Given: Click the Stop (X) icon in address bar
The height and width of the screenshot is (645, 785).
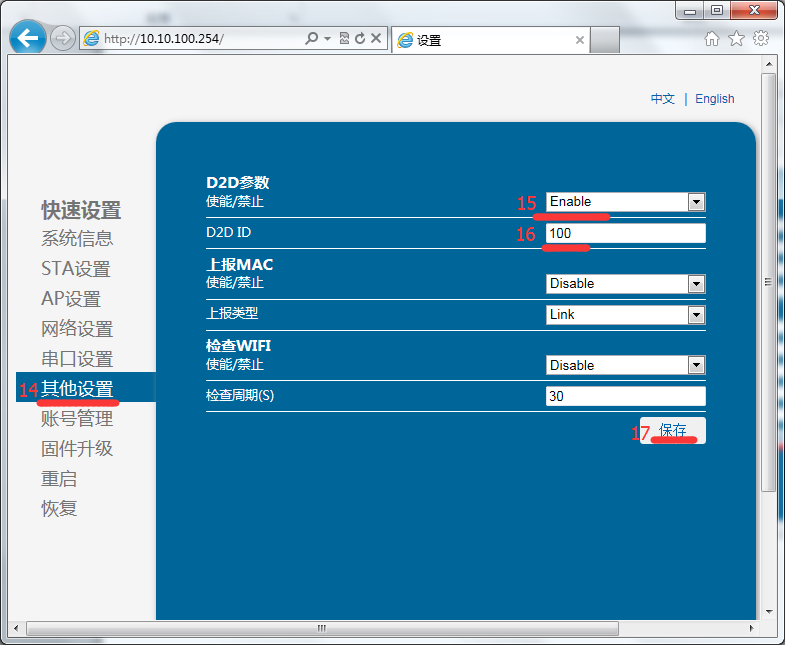Looking at the screenshot, I should pyautogui.click(x=376, y=39).
